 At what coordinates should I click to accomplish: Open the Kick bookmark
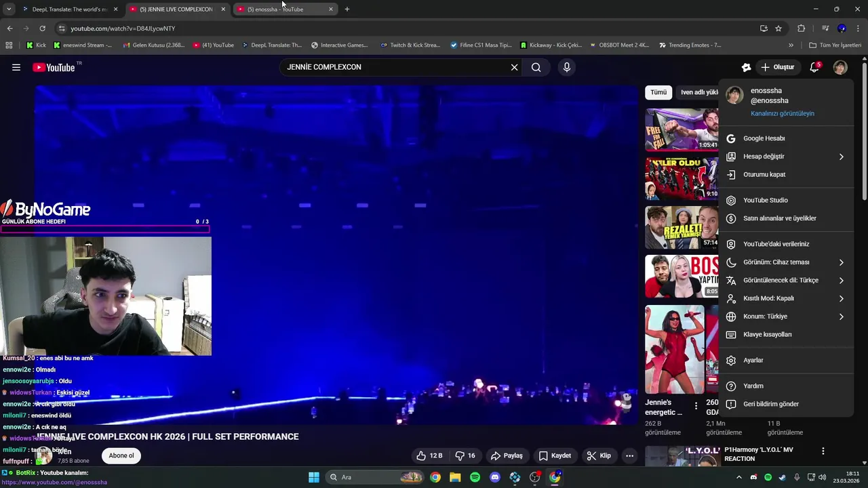pyautogui.click(x=37, y=45)
